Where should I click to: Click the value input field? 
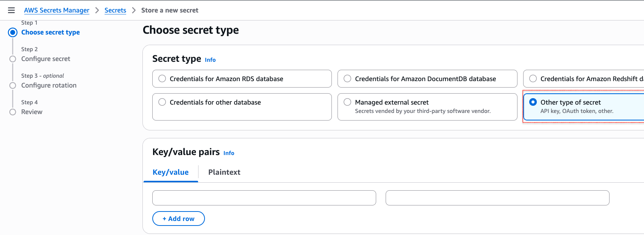coord(497,197)
